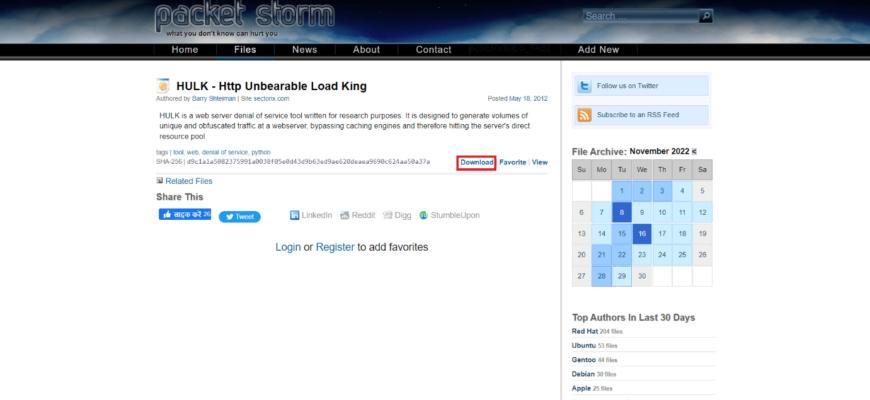The height and width of the screenshot is (400, 870).
Task: Click the HULK - Http Unbearable Load King title
Action: [271, 87]
